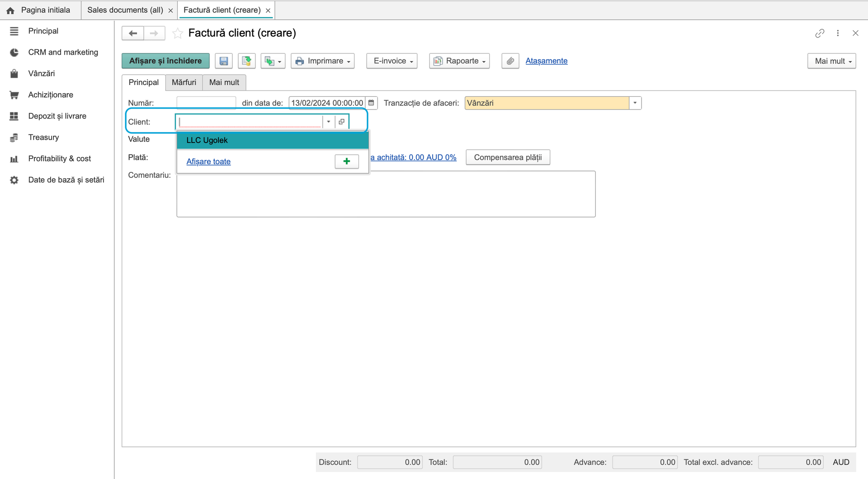This screenshot has width=868, height=479.
Task: Select the Principal form tab
Action: click(x=144, y=83)
